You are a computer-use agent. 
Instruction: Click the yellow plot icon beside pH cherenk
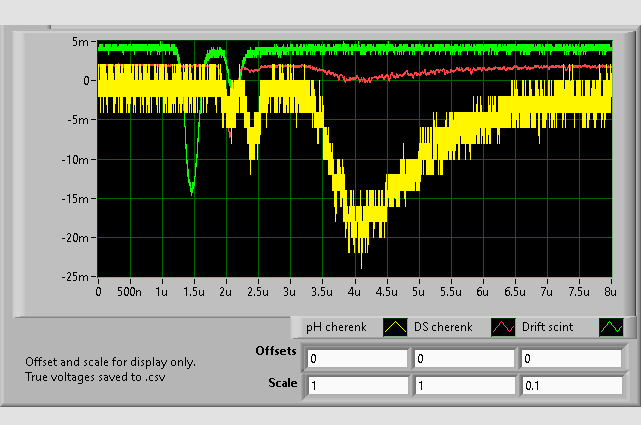pyautogui.click(x=396, y=327)
